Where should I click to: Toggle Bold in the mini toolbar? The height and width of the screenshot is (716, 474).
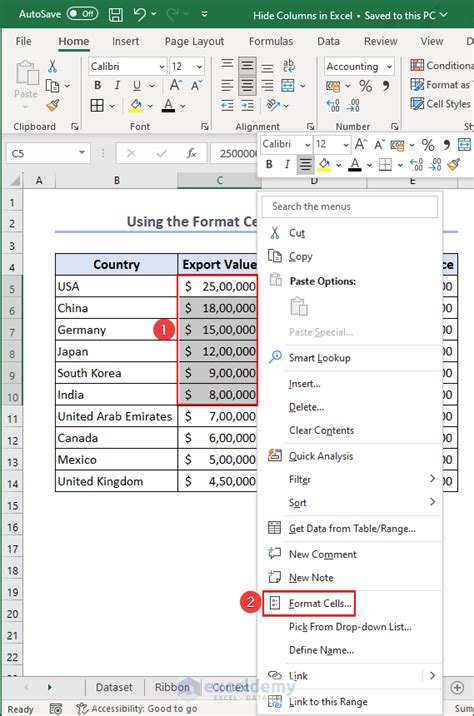click(x=269, y=164)
